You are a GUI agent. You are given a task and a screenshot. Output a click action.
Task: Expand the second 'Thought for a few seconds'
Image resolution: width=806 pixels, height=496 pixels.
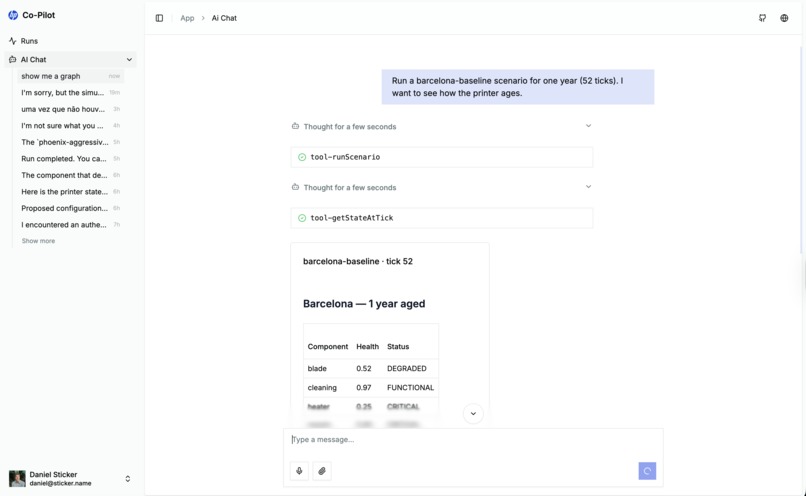(x=442, y=187)
